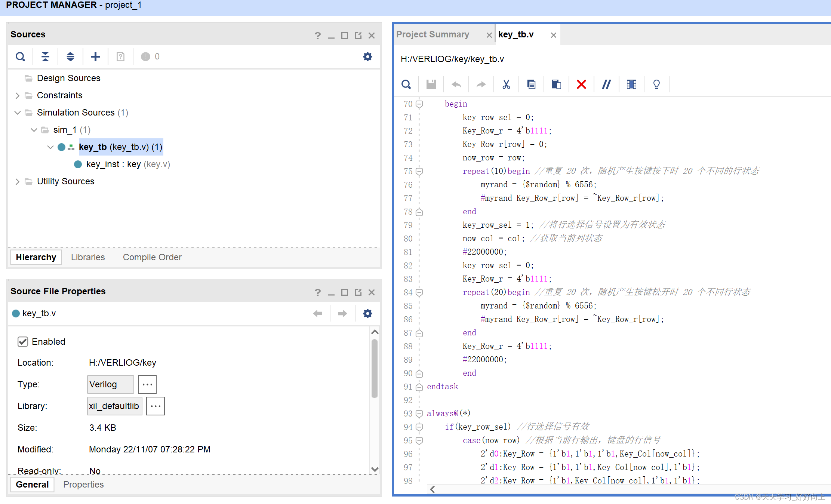Click the Undo arrow icon in the editor
This screenshot has height=504, width=831.
tap(456, 84)
